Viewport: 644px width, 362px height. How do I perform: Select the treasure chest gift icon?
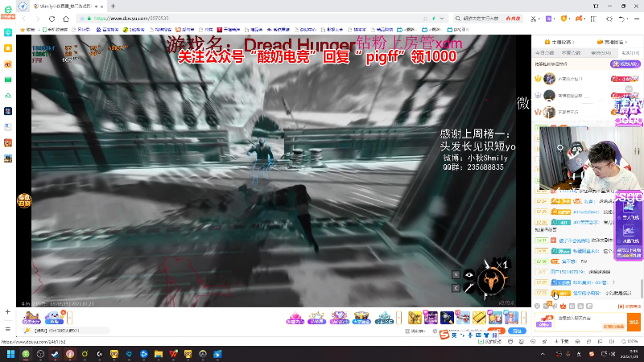click(x=361, y=317)
